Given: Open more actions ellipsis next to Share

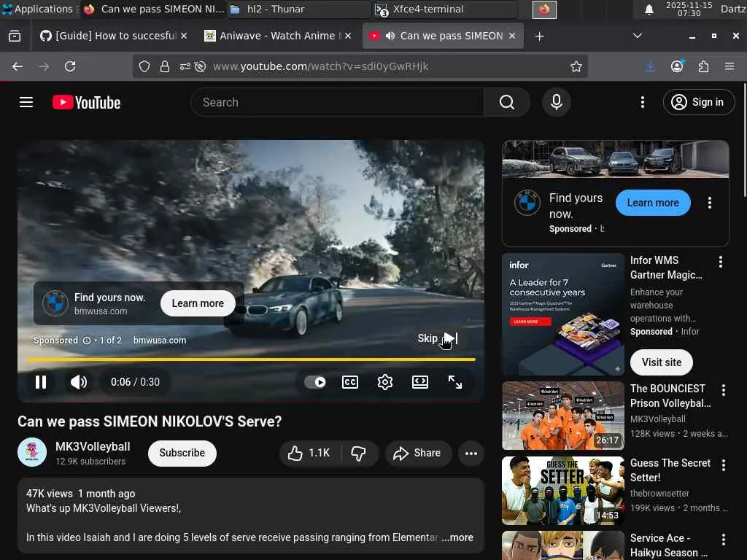Looking at the screenshot, I should click(x=471, y=453).
